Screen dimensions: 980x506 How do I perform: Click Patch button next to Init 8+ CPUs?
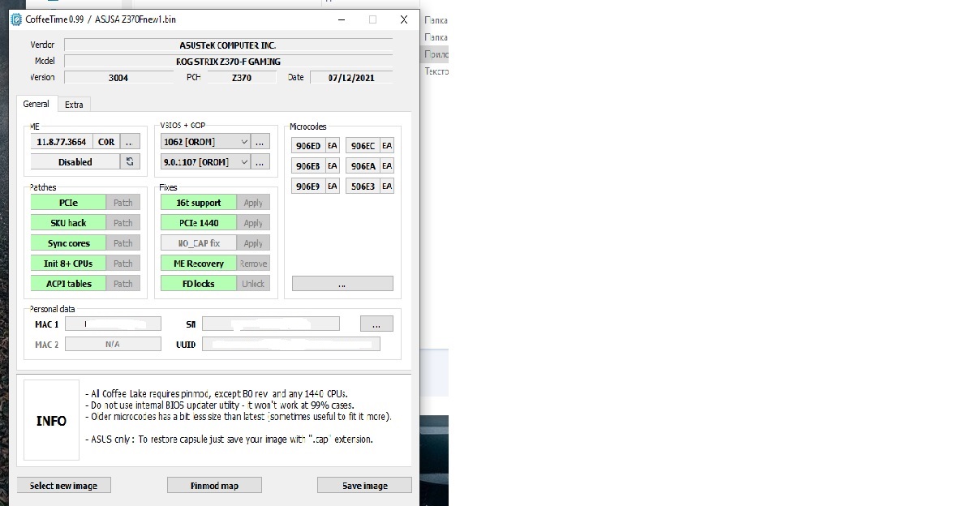pyautogui.click(x=123, y=263)
